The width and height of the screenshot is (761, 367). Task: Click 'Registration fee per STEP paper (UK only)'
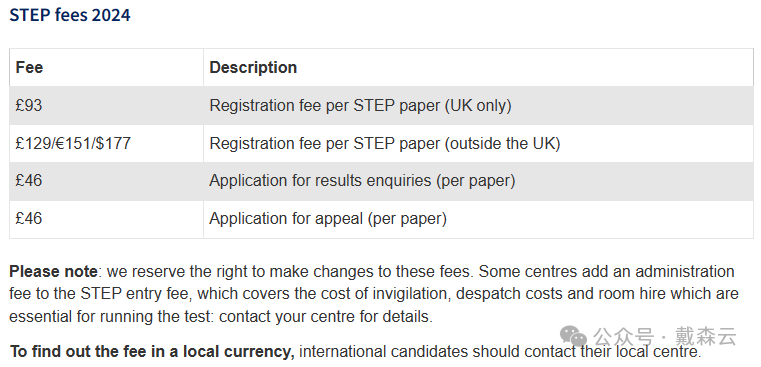click(360, 106)
